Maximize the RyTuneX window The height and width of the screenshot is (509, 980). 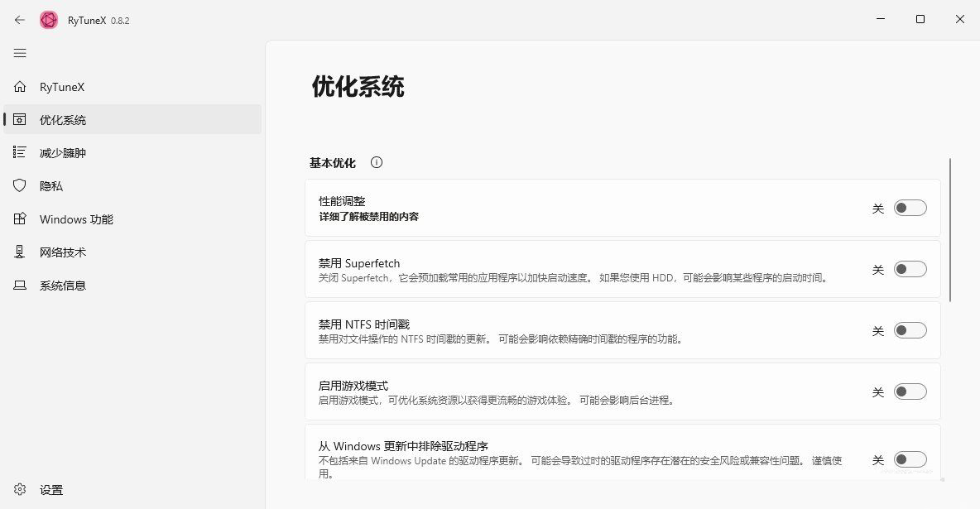920,19
